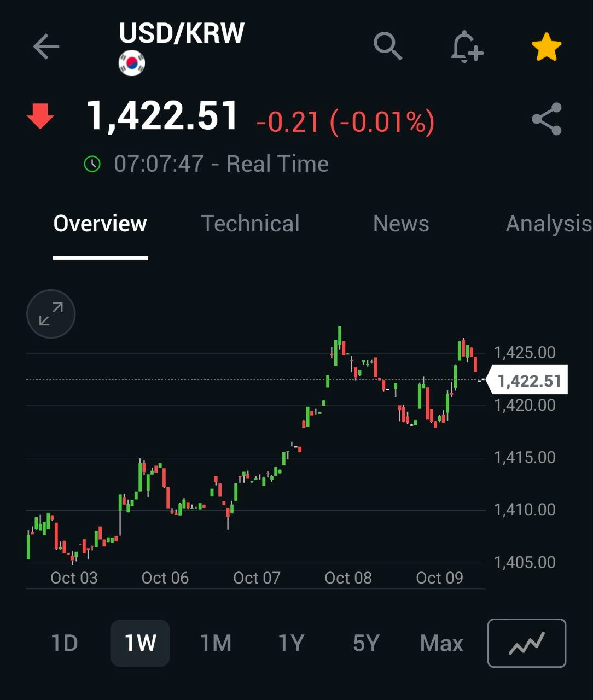
Task: Share USD/KRW quote via share icon
Action: click(547, 119)
